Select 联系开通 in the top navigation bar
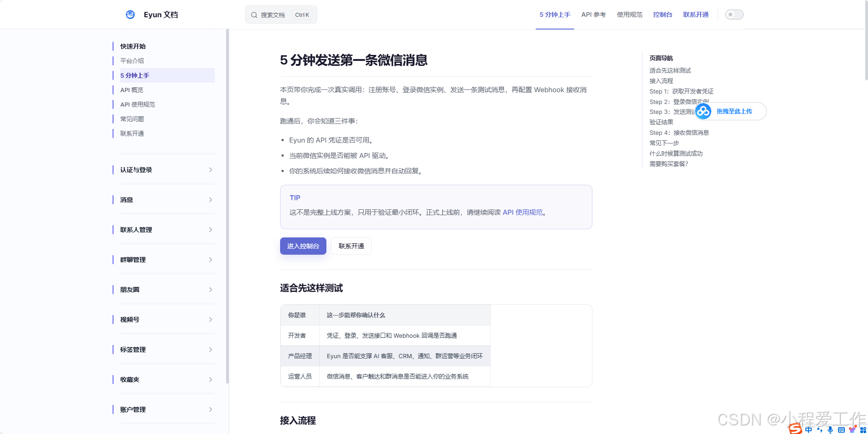The width and height of the screenshot is (868, 434). 695,15
